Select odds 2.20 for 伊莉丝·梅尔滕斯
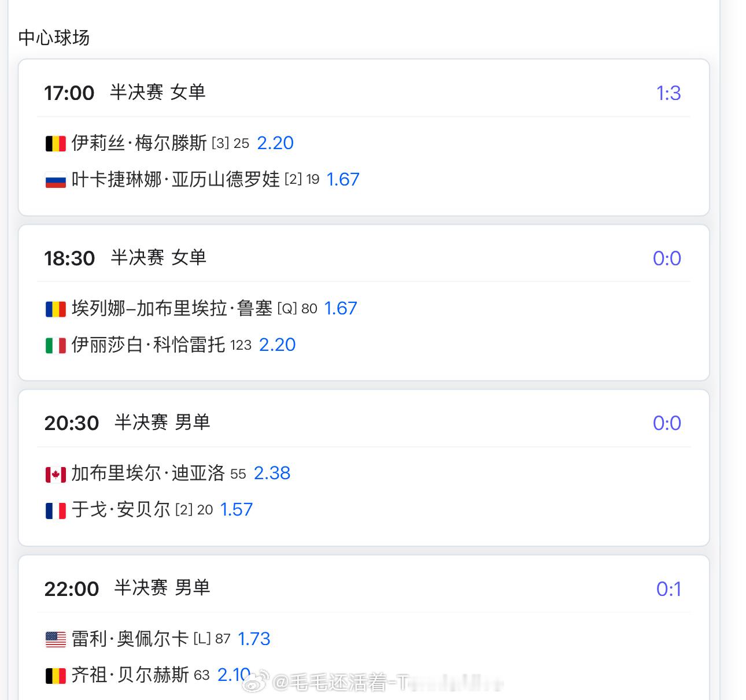The height and width of the screenshot is (700, 746). [x=275, y=143]
